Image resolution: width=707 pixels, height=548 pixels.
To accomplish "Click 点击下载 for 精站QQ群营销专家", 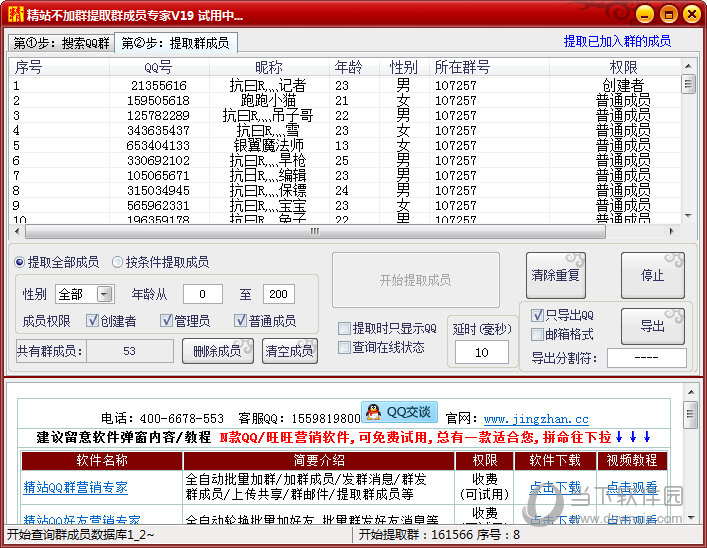I will [x=555, y=487].
